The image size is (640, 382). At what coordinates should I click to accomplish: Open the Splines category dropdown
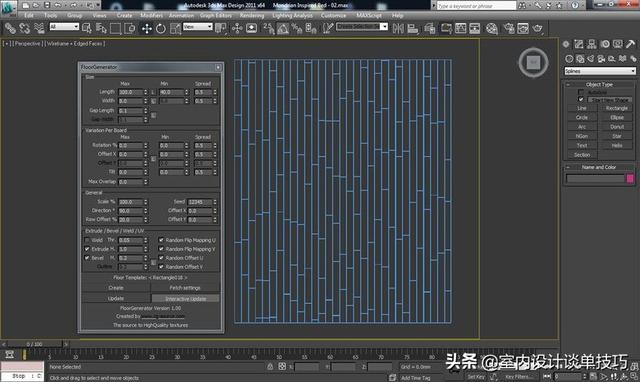coord(600,71)
